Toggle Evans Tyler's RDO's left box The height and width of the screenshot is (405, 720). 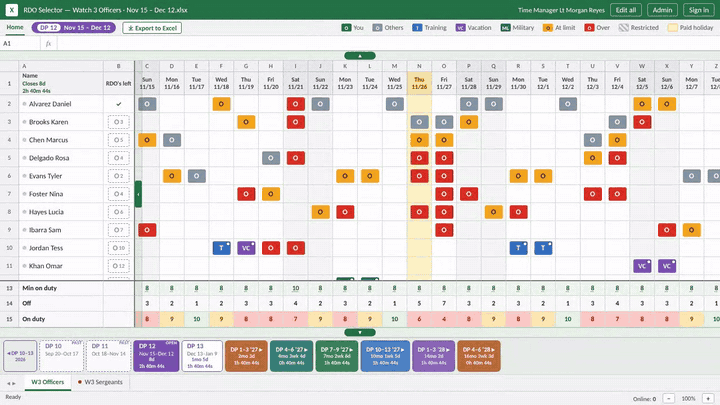118,176
